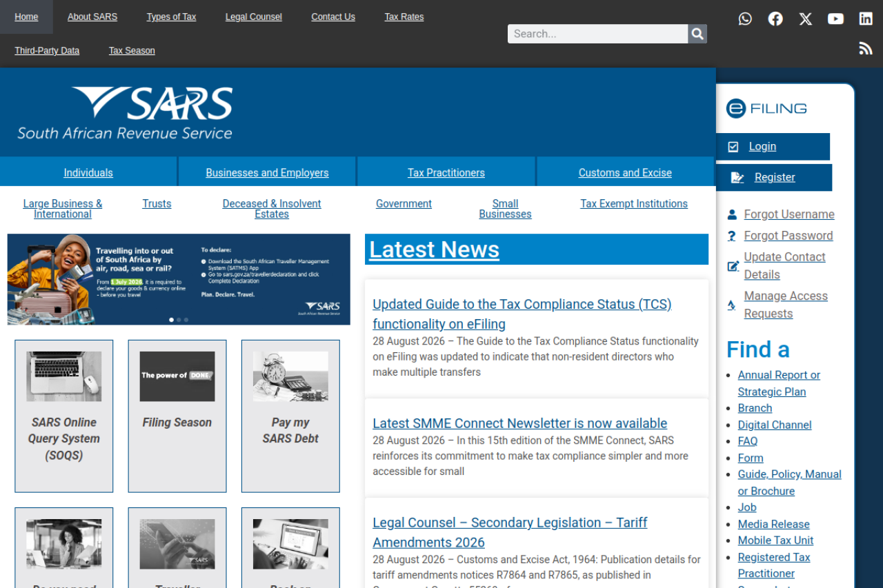Viewport: 883px width, 588px height.
Task: Click the SARS South African Revenue Service logo
Action: [125, 113]
